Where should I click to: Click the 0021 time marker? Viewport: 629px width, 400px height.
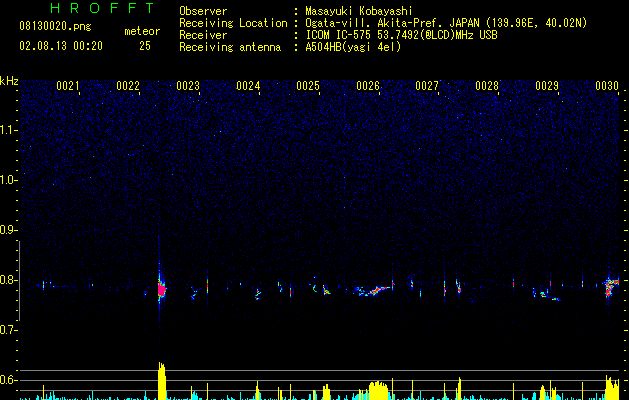67,86
